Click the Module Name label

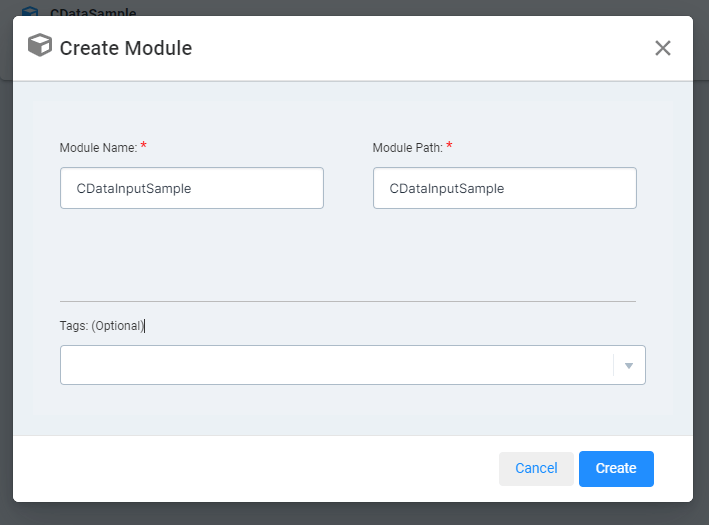98,148
